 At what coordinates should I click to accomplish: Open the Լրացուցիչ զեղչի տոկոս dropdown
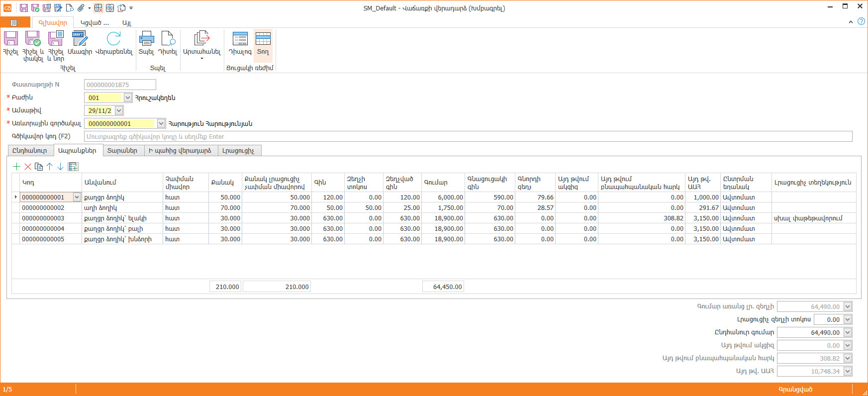tap(848, 319)
